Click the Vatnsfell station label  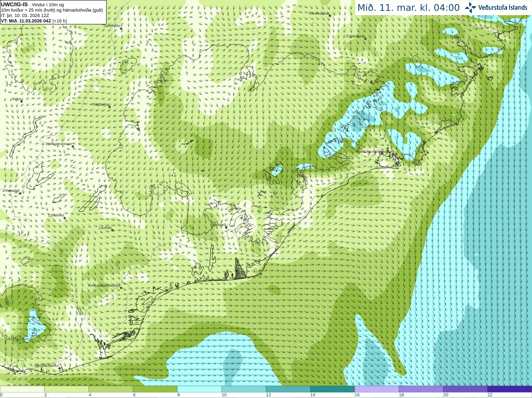tap(12, 191)
